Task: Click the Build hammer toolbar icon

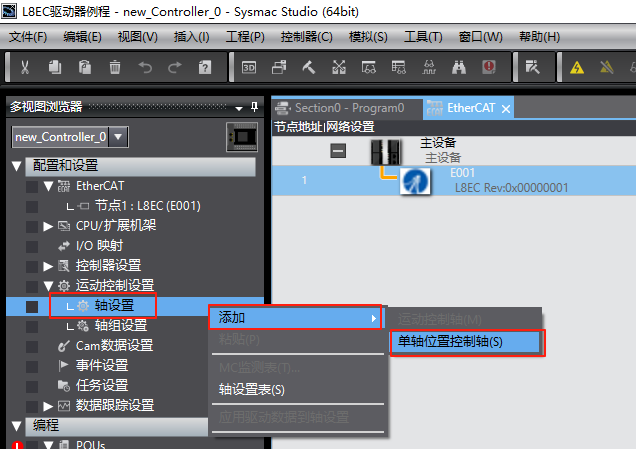Action: pyautogui.click(x=309, y=67)
